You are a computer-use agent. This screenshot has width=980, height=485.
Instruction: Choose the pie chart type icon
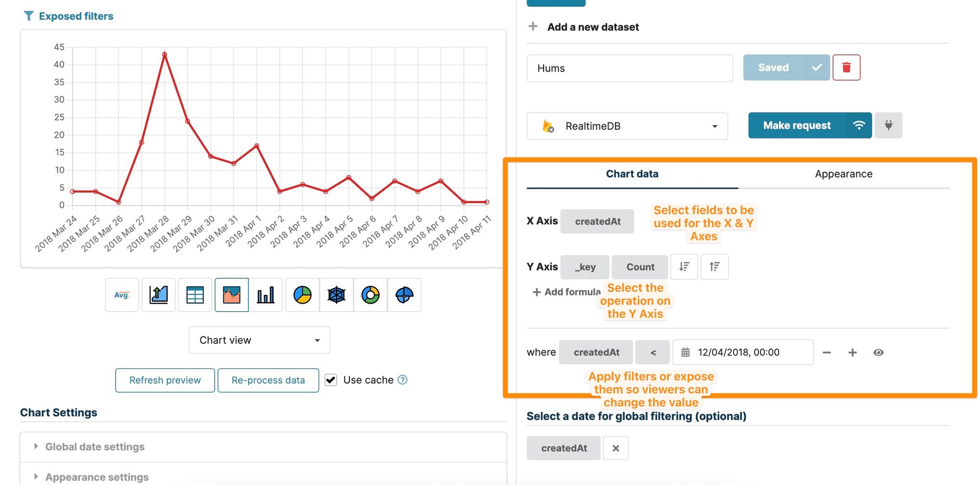302,295
